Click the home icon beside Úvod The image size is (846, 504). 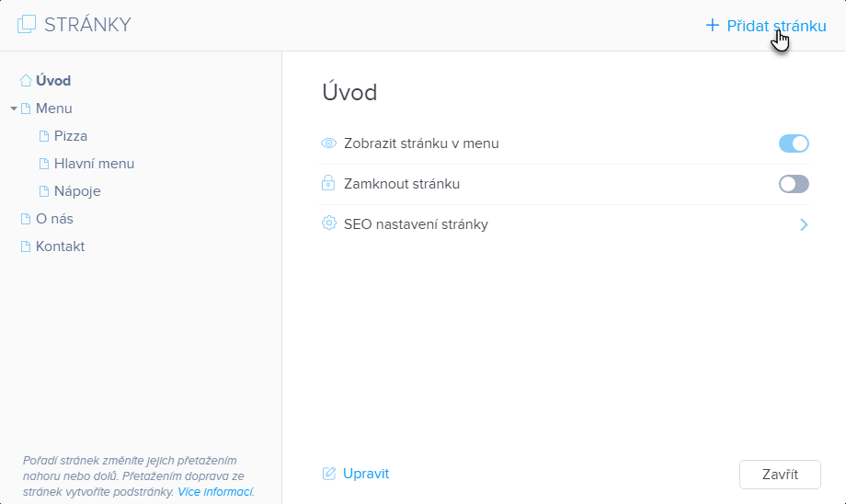[x=26, y=81]
